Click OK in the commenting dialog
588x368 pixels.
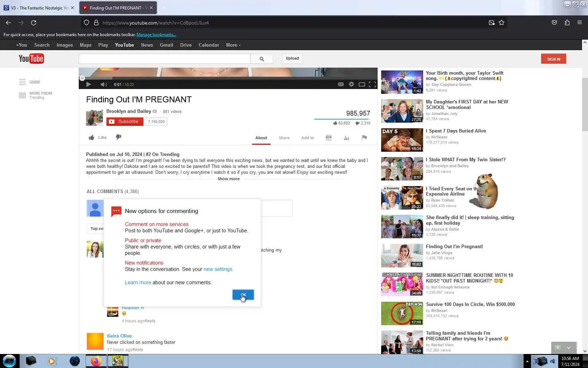(x=243, y=295)
